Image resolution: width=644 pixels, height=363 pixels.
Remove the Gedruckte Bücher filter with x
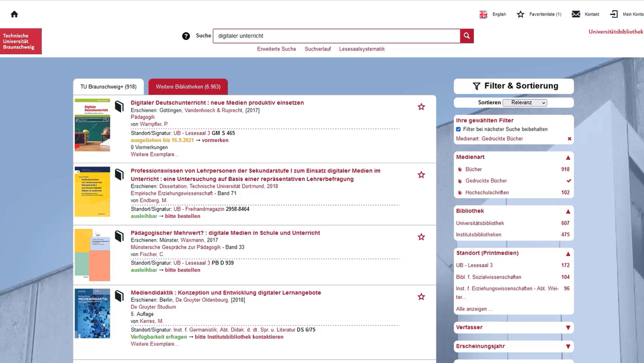click(x=569, y=139)
